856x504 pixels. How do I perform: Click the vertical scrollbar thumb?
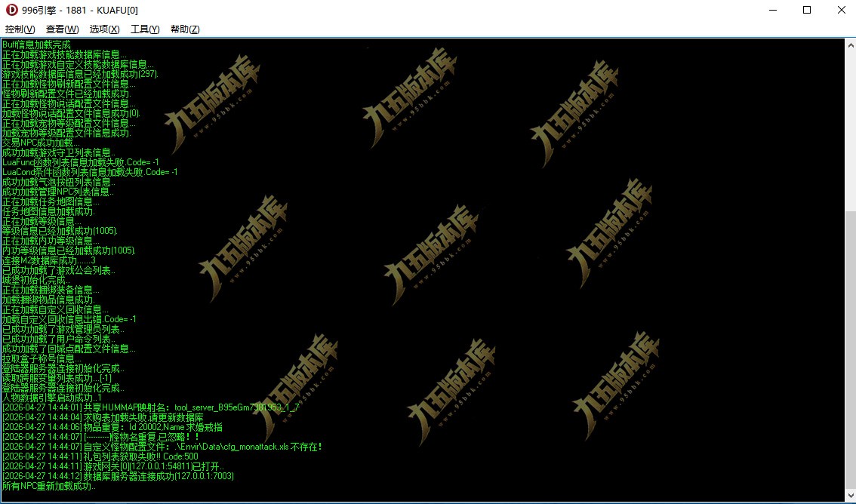(x=851, y=349)
